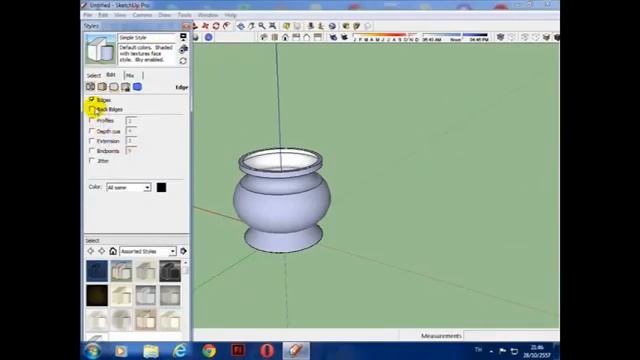640x360 pixels.
Task: Open Google Chrome from taskbar
Action: (209, 351)
